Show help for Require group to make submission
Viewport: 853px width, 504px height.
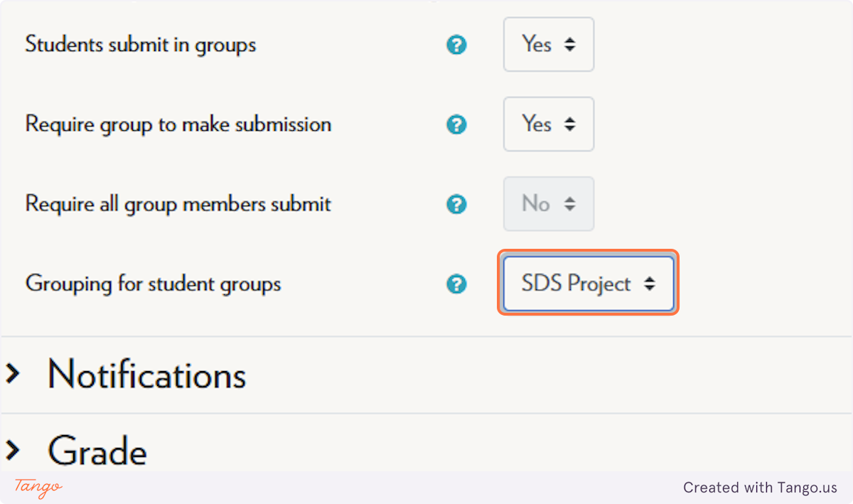[456, 125]
